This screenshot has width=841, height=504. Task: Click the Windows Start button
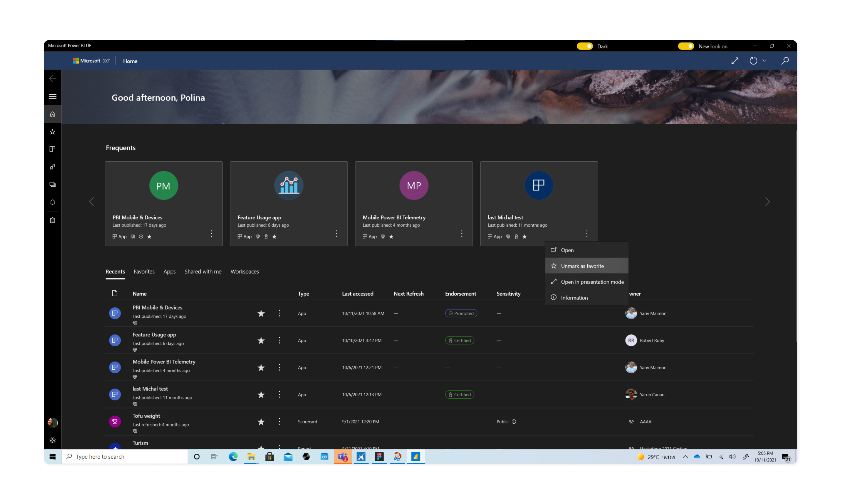[53, 457]
